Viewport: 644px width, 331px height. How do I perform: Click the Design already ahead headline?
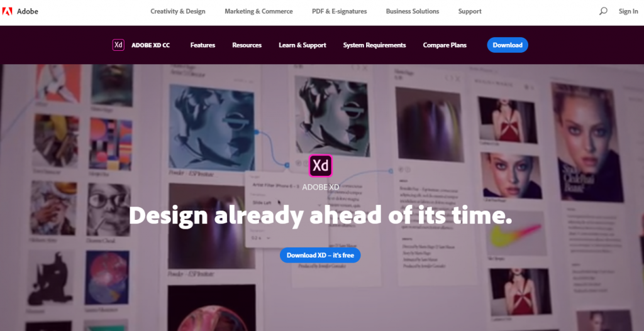coord(320,215)
